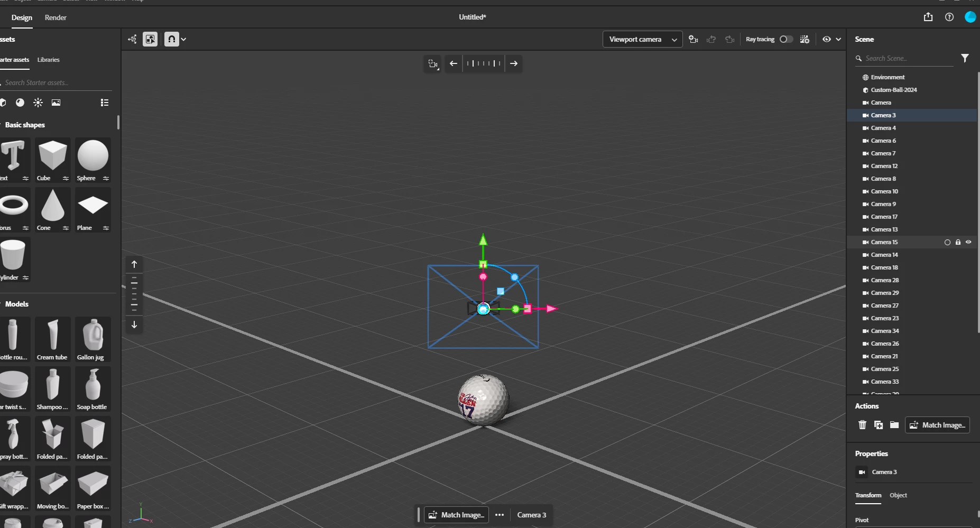Click the add camera icon
980x528 pixels.
[694, 39]
